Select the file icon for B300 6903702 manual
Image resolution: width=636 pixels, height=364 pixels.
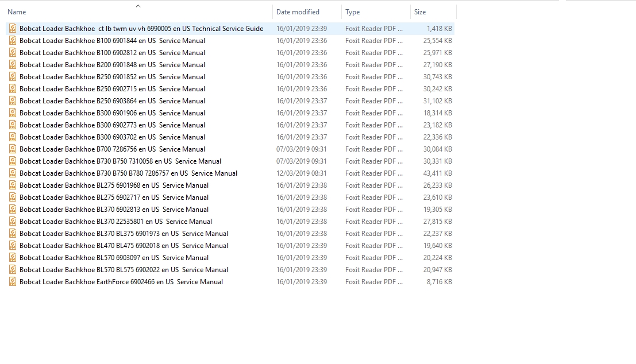pos(13,137)
